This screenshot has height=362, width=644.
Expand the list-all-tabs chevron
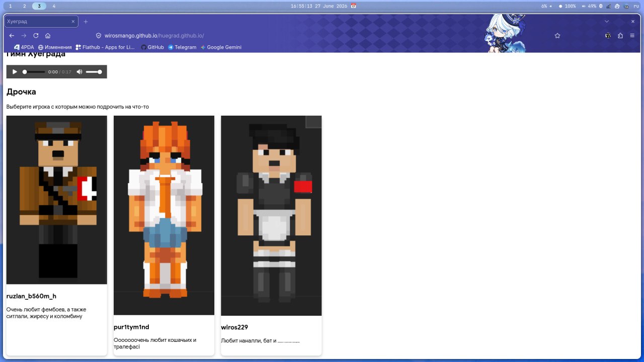click(x=607, y=22)
